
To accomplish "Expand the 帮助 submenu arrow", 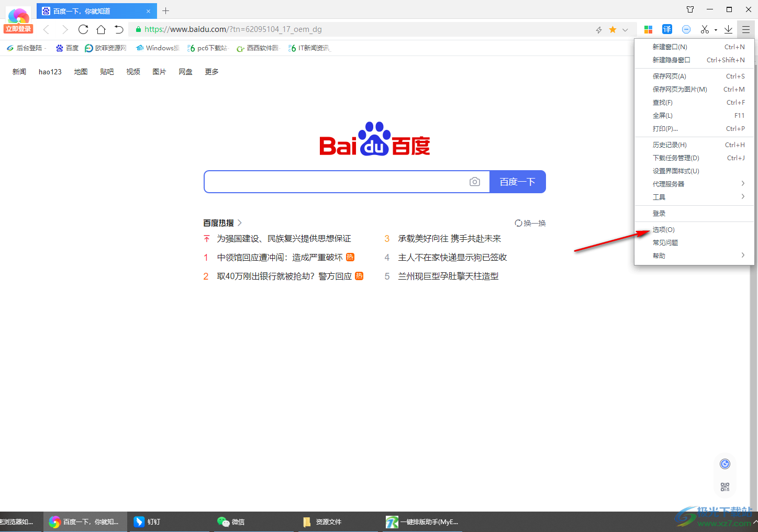I will [743, 255].
